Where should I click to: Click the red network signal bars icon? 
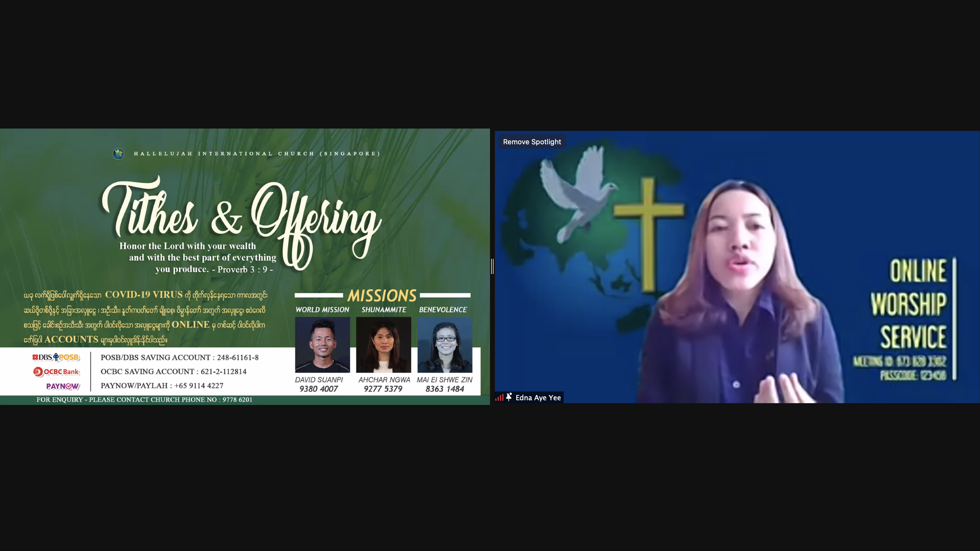(x=499, y=397)
